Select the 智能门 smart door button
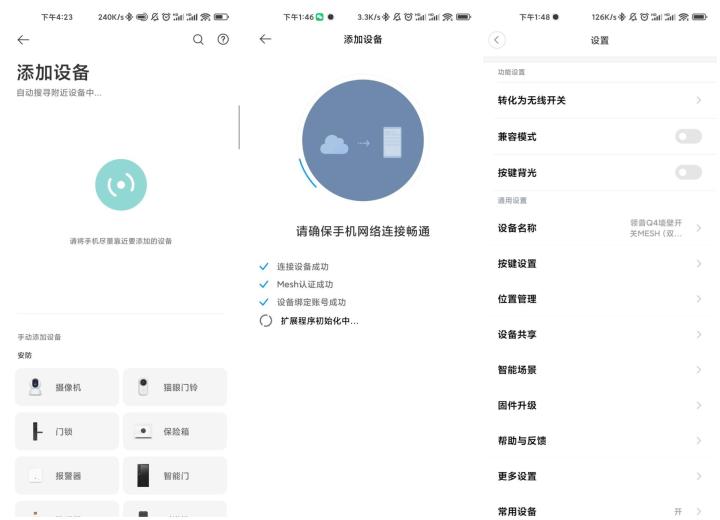This screenshot has width=720, height=520. (175, 476)
